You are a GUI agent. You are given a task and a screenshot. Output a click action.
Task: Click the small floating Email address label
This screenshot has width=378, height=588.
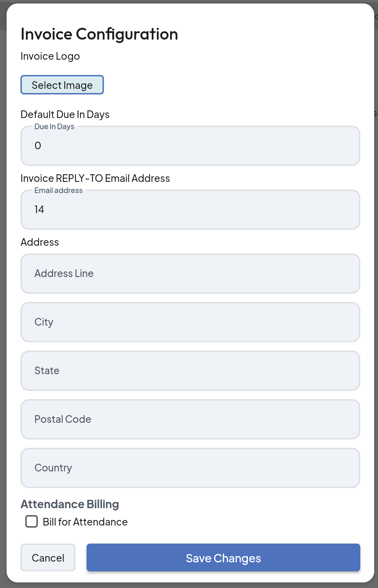(x=58, y=191)
